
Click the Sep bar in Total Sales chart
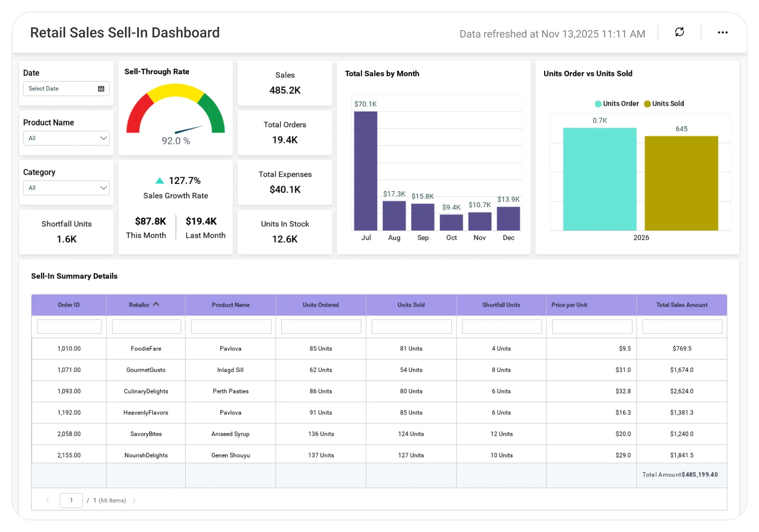[423, 217]
